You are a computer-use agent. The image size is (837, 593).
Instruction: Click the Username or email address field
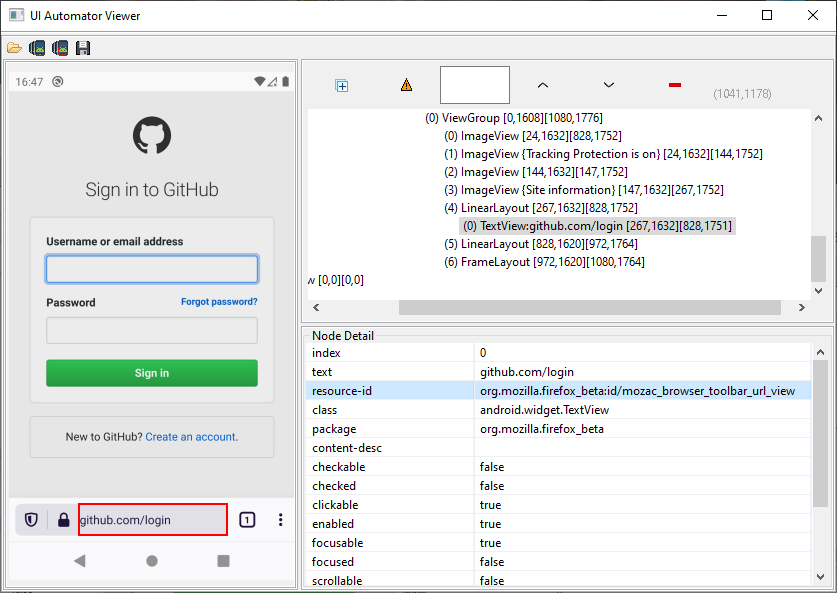coord(152,269)
